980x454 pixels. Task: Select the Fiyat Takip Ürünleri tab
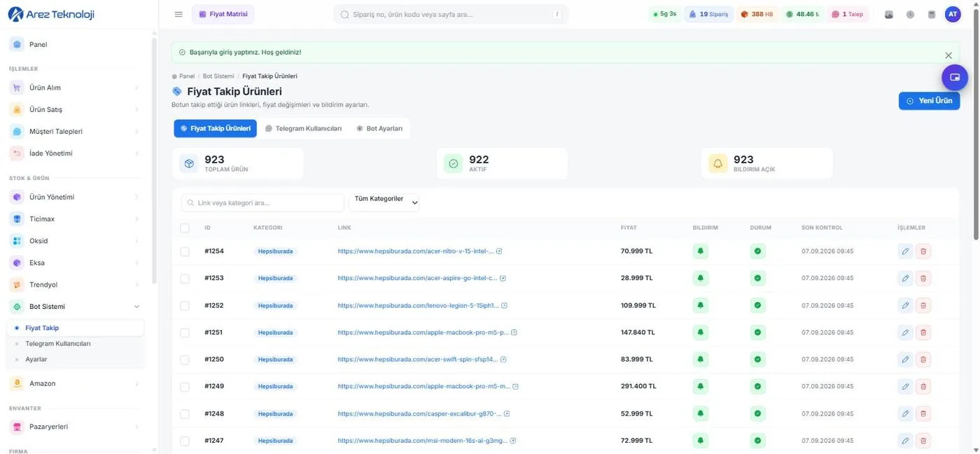[x=216, y=128]
